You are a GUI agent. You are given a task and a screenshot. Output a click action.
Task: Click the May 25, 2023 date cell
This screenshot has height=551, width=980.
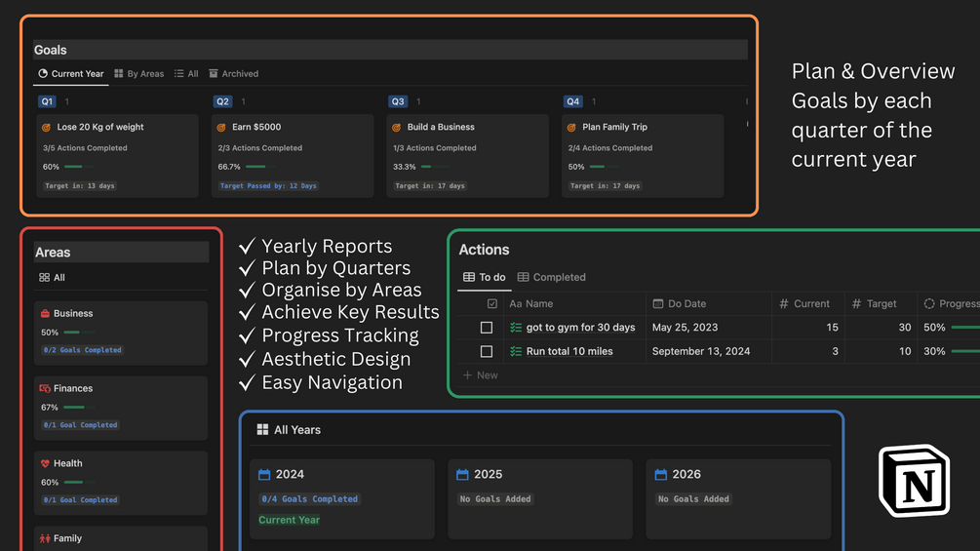[685, 328]
